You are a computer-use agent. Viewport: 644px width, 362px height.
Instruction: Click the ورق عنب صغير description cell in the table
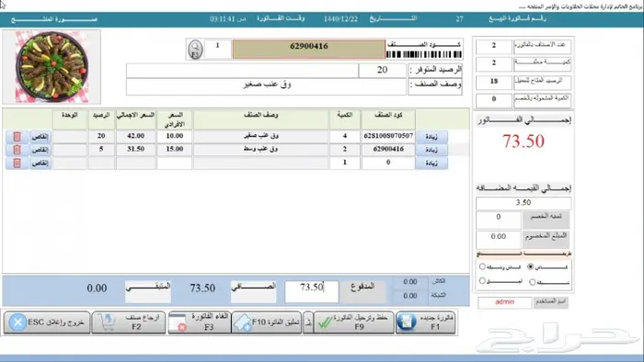(260, 136)
